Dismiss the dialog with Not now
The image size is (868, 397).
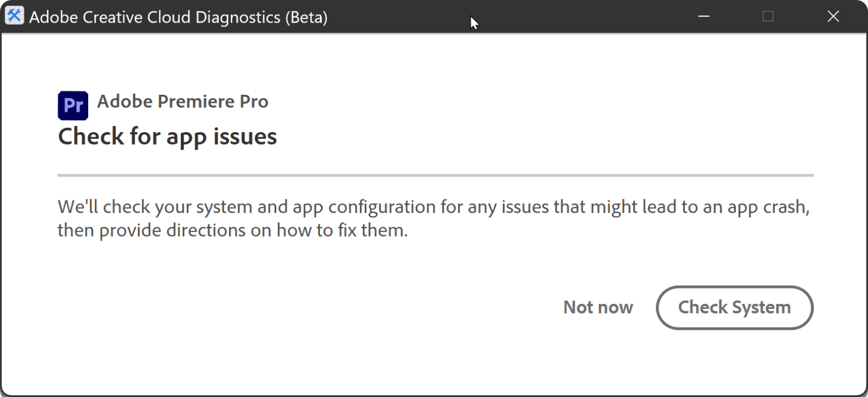point(597,307)
